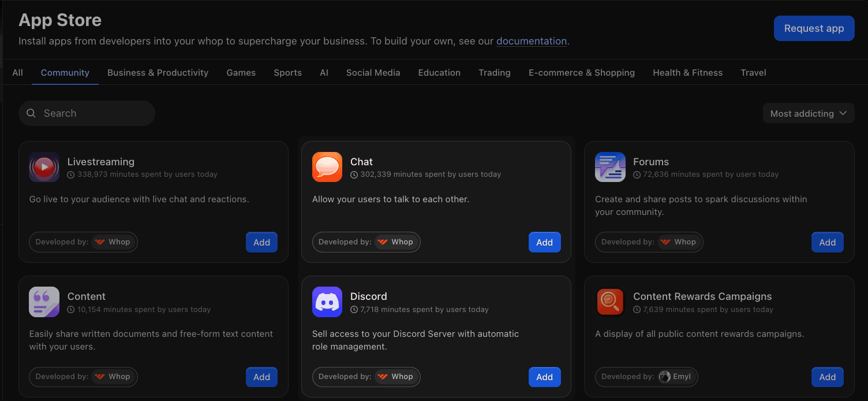Click the clock icon under Livestreaming title
The image size is (868, 401).
(x=71, y=174)
